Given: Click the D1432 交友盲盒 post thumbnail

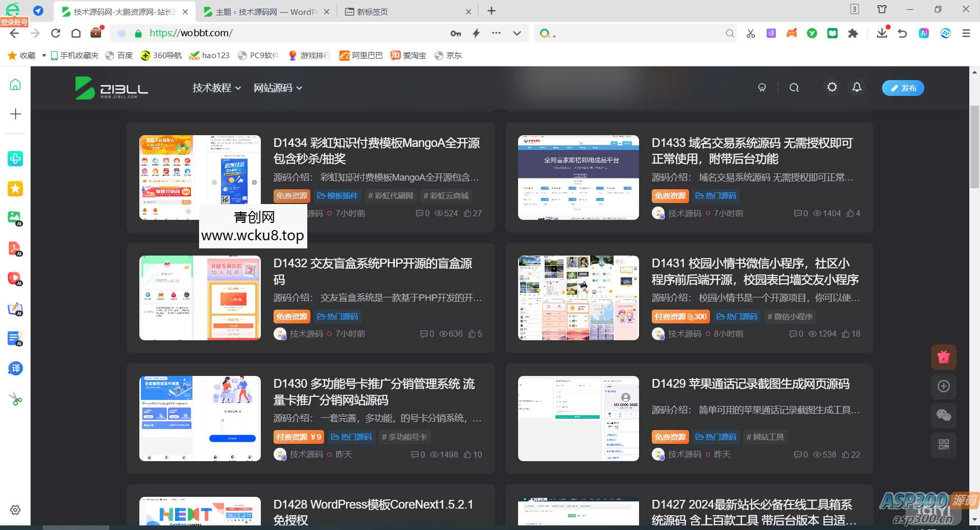Looking at the screenshot, I should coord(200,297).
